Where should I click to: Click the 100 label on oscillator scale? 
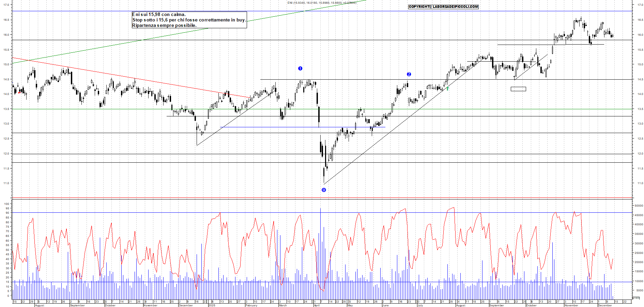[x=7, y=204]
